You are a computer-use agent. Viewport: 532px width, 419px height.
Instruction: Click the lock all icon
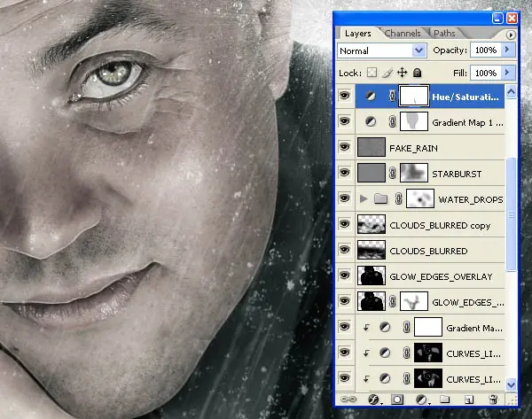pos(417,73)
